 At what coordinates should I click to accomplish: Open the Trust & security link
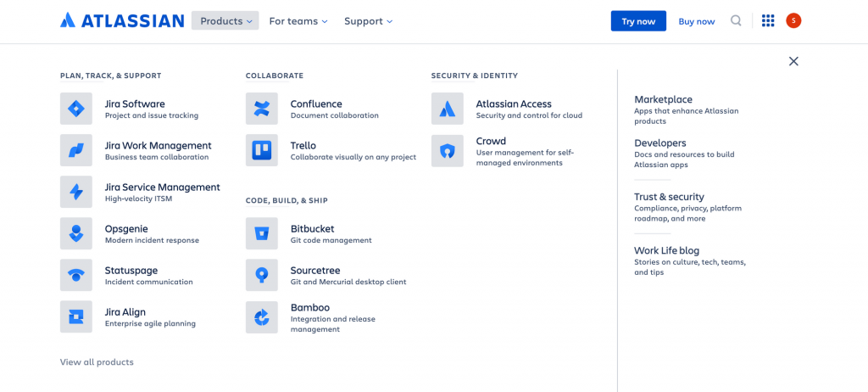pos(669,197)
